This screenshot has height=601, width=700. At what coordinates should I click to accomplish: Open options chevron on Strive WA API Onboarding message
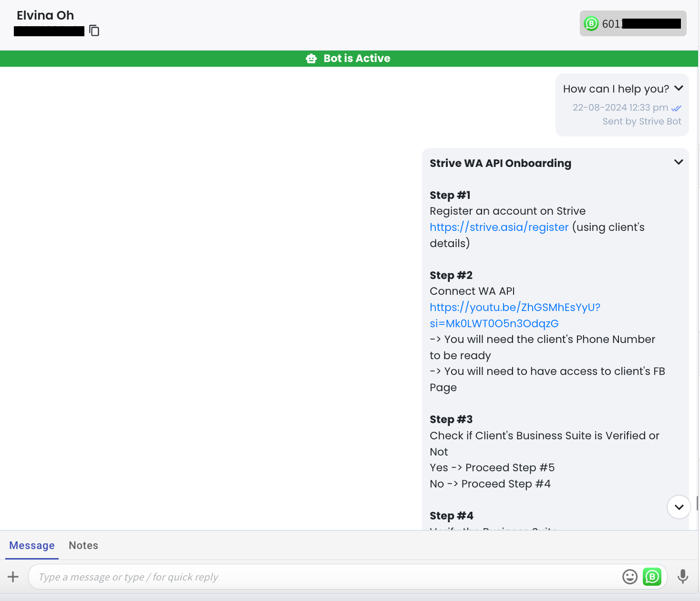click(x=679, y=162)
